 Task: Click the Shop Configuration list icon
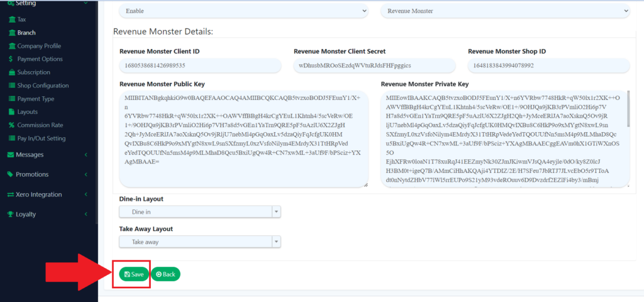pos(11,86)
